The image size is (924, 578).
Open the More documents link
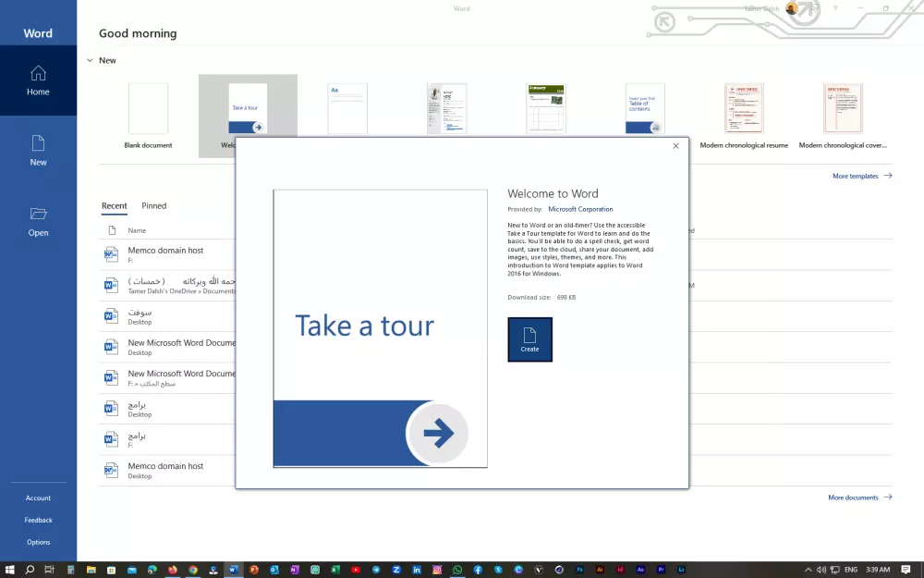tap(859, 498)
